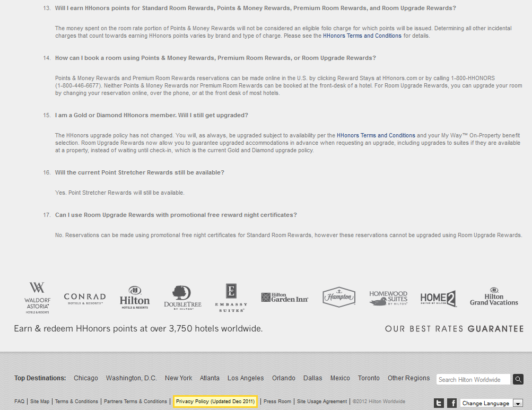This screenshot has width=532, height=410.
Task: Click the DoubleTree by Hilton logo
Action: (x=182, y=298)
